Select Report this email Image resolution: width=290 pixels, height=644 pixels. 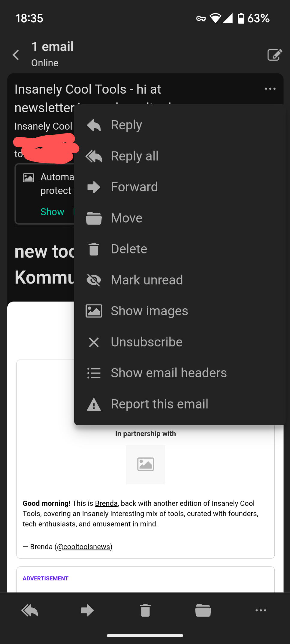click(x=159, y=404)
